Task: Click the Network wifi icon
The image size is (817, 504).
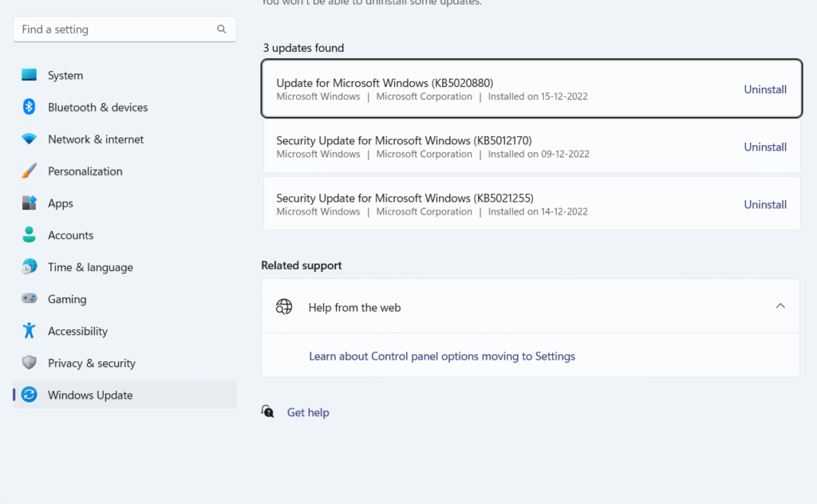Action: (x=30, y=139)
